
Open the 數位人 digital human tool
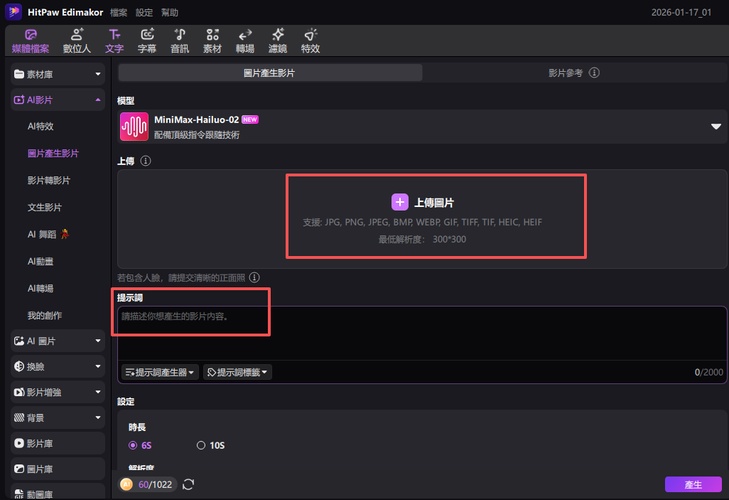coord(77,41)
